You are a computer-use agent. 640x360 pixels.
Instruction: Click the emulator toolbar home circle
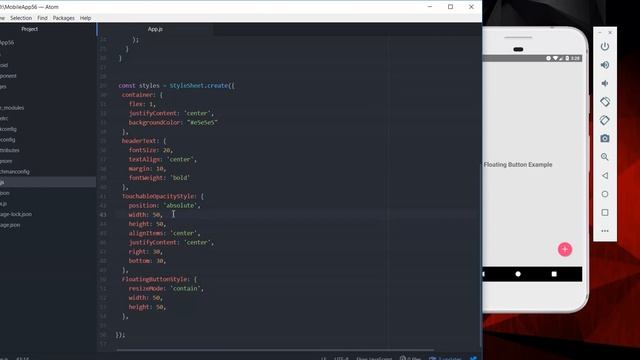(605, 194)
